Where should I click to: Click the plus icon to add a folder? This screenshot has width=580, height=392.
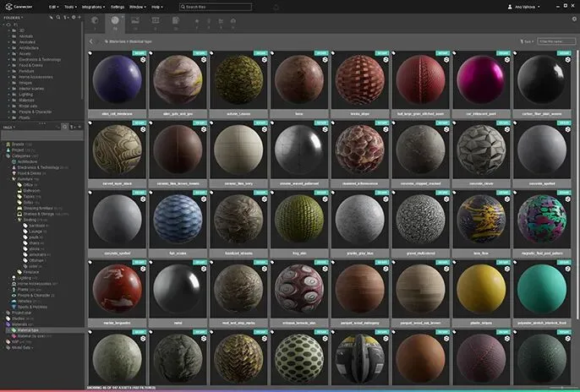[79, 17]
